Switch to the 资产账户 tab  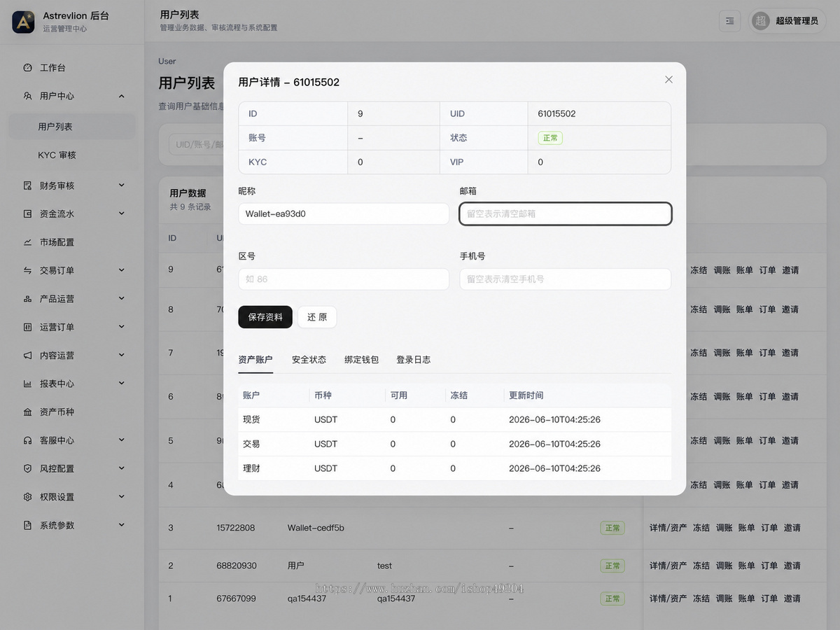pos(255,360)
